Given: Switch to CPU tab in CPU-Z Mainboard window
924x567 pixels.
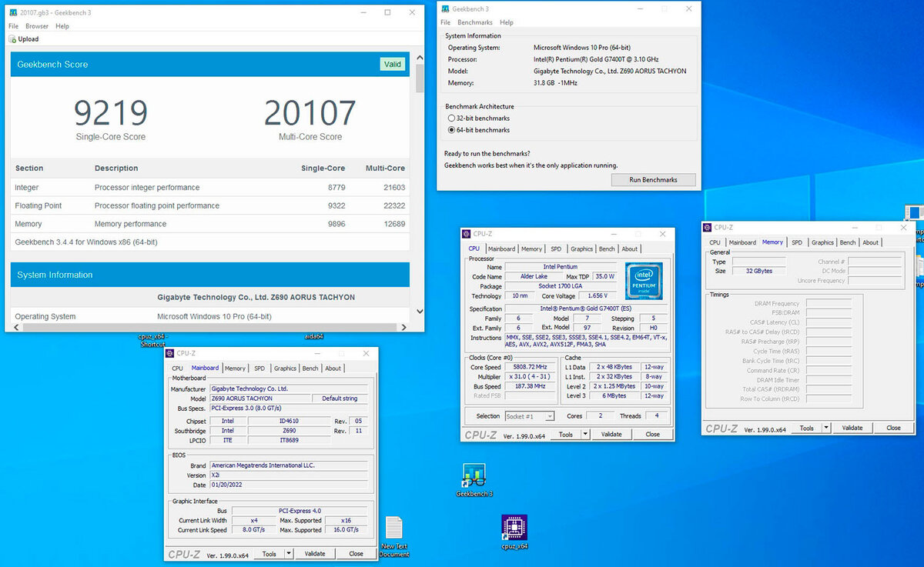Looking at the screenshot, I should 177,369.
